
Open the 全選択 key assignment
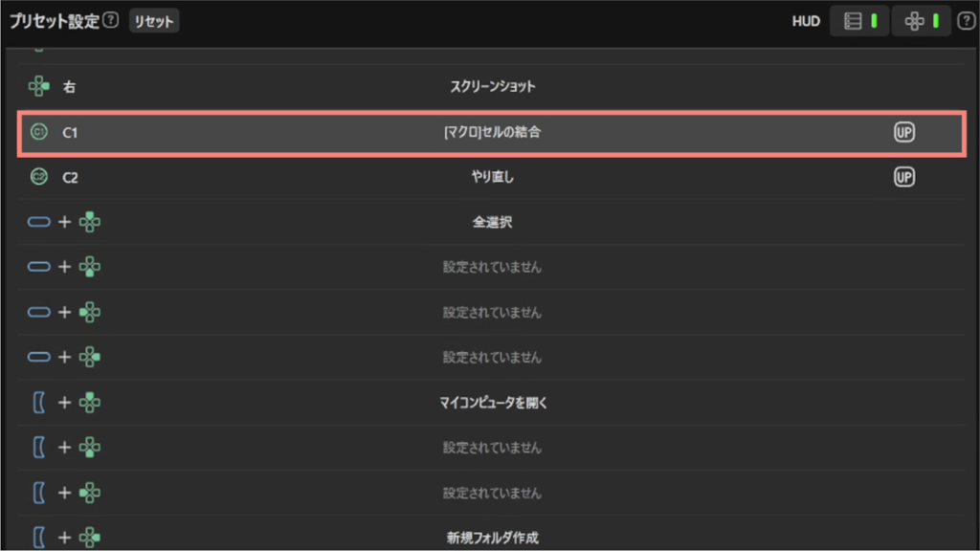click(492, 222)
